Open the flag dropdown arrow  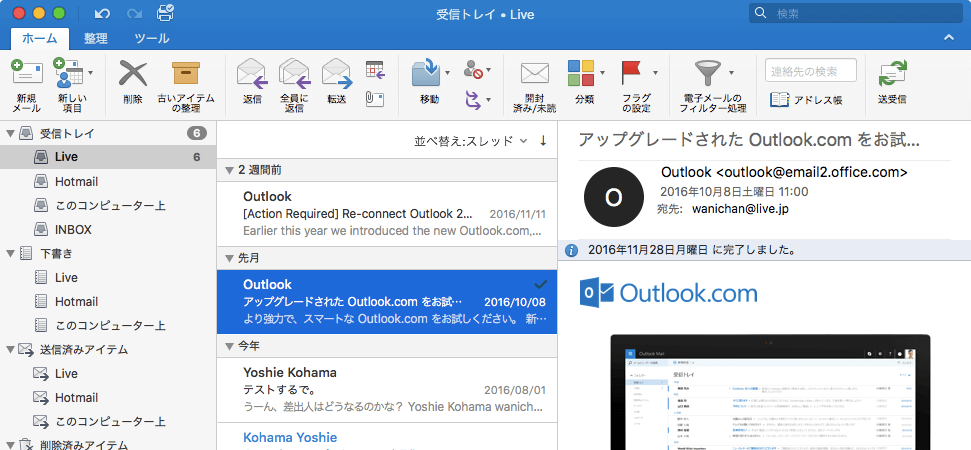click(655, 73)
